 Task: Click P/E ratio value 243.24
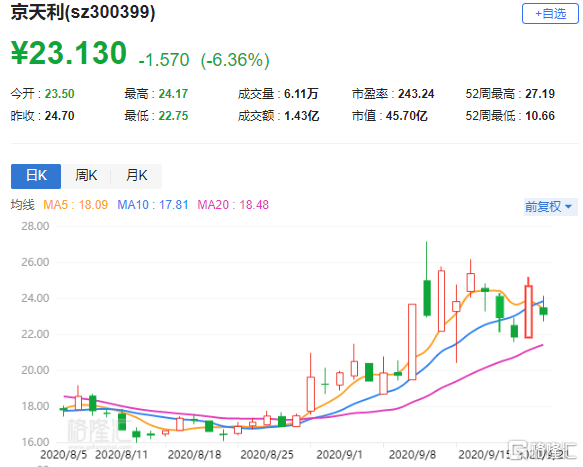click(416, 94)
